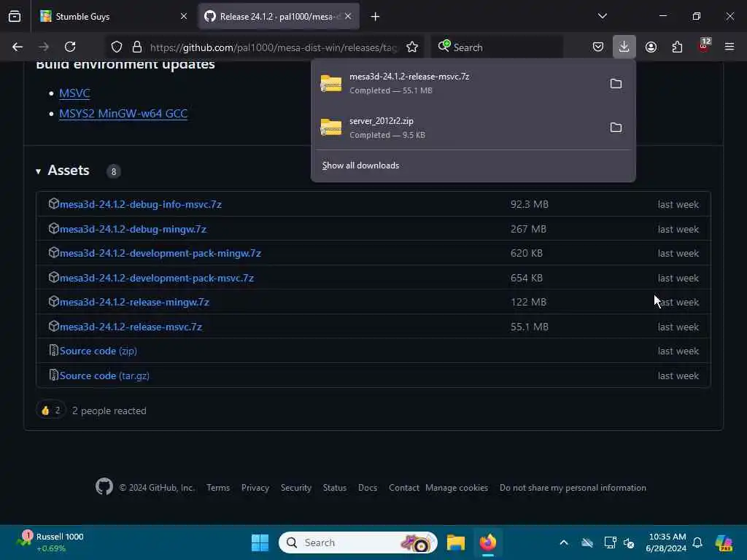Download mesa3d-24.1.2-release-mingw.7z
Image resolution: width=747 pixels, height=560 pixels.
[134, 303]
